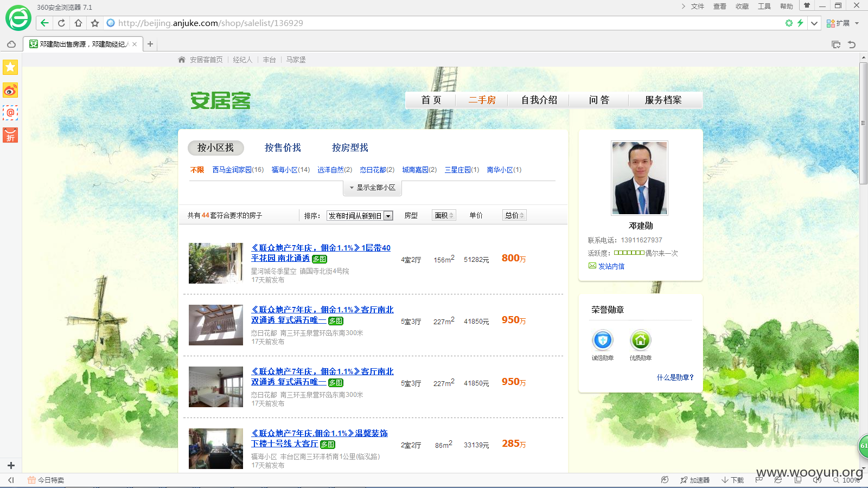Switch to 按售价找 filter tab
The width and height of the screenshot is (868, 488).
click(283, 147)
